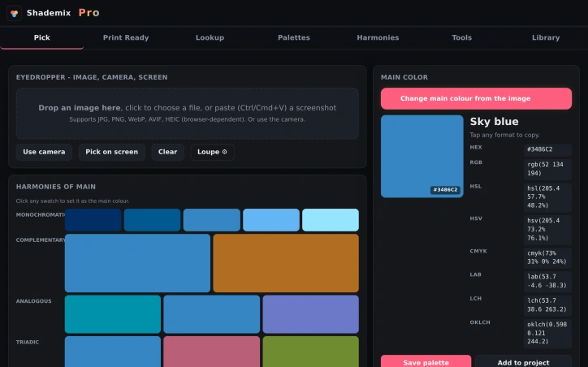The width and height of the screenshot is (588, 367).
Task: Switch to the Harmonies tab
Action: click(378, 37)
